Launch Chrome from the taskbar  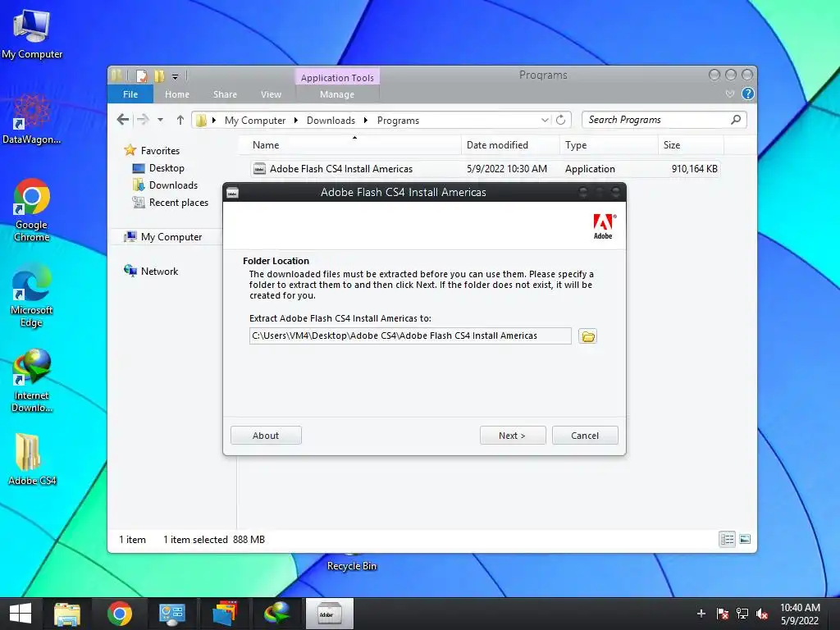(x=120, y=614)
